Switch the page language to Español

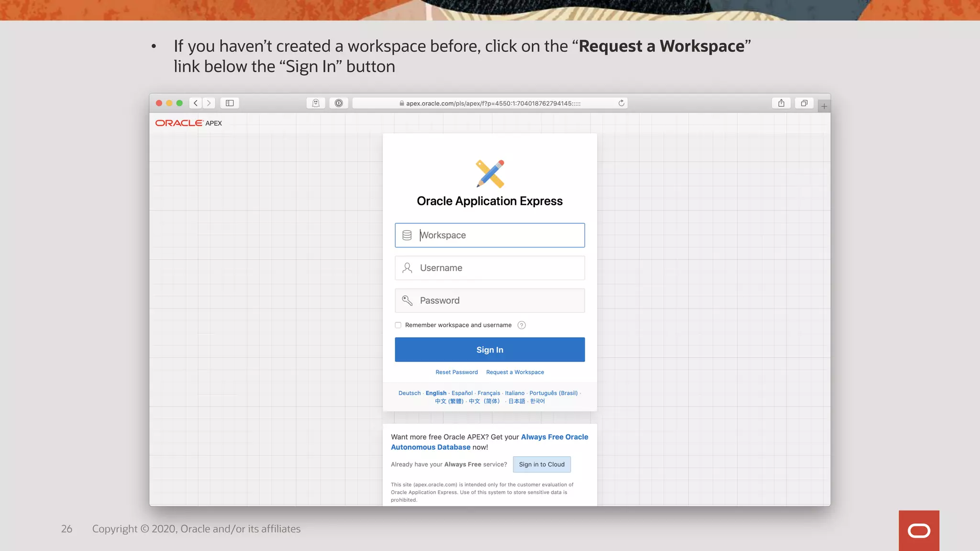coord(462,393)
